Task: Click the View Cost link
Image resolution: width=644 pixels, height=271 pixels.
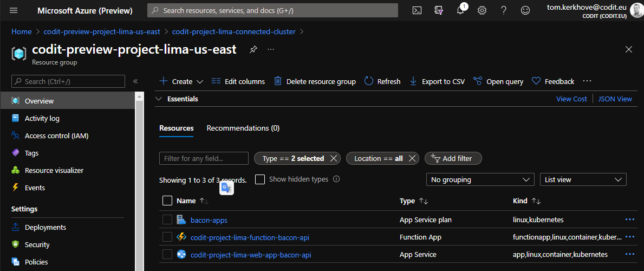Action: point(571,99)
